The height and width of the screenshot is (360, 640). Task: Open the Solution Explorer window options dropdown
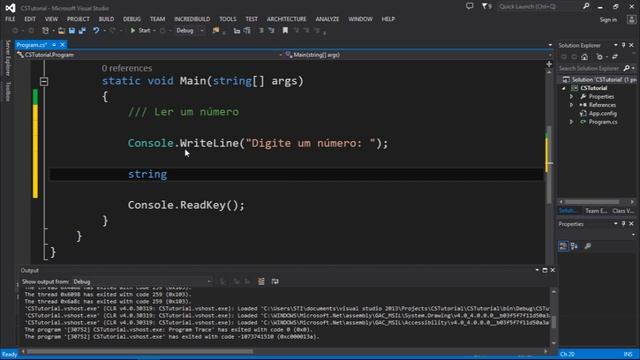point(616,45)
